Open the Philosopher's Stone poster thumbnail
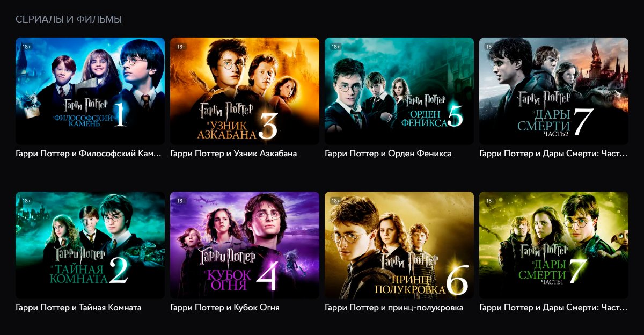 click(x=90, y=91)
